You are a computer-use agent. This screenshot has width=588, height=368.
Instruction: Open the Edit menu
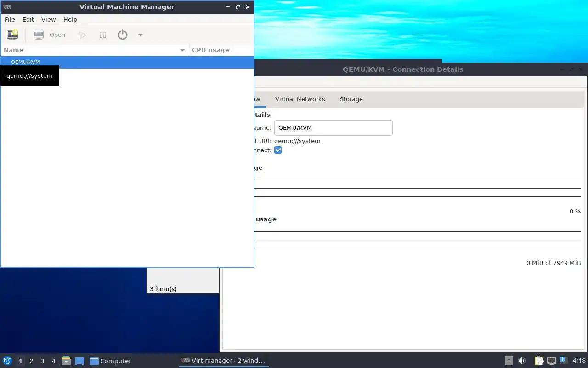(x=28, y=19)
